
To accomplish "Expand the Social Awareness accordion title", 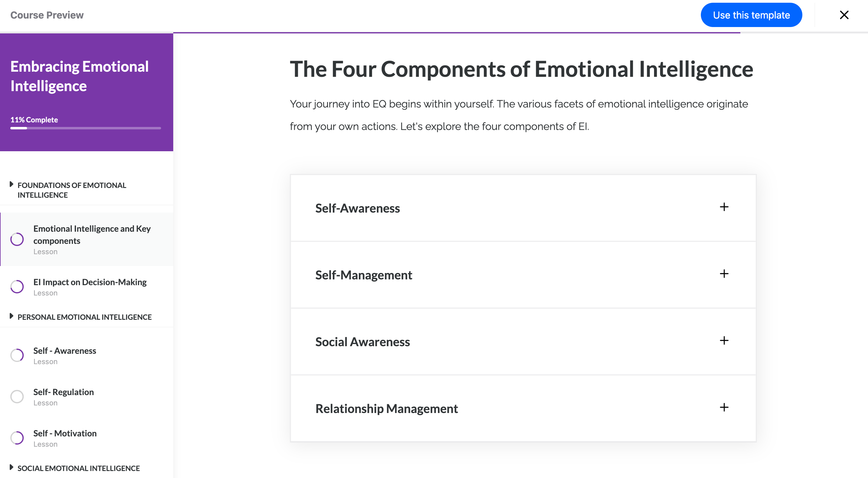I will point(363,342).
